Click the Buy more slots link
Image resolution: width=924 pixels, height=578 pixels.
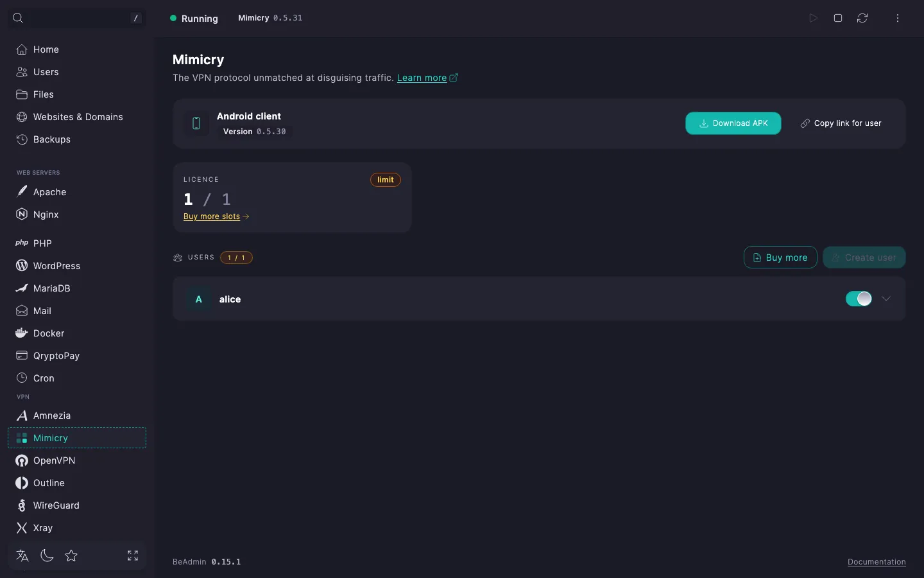pos(216,216)
